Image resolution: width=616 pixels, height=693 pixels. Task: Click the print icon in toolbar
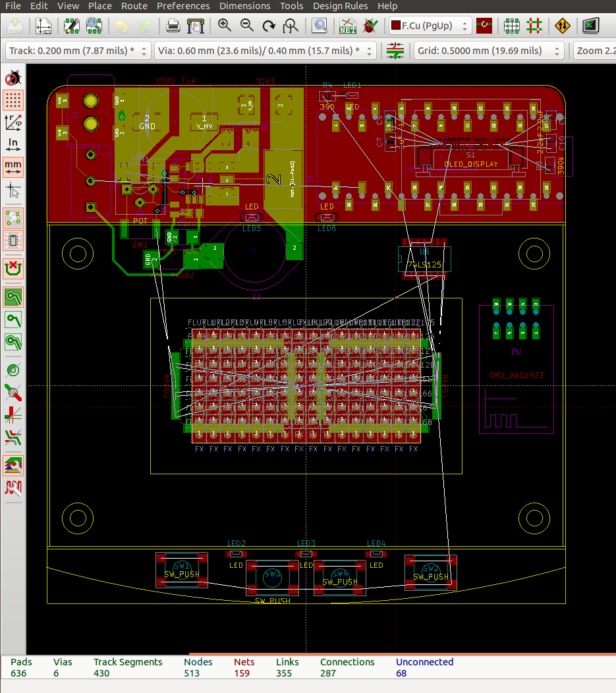(173, 26)
